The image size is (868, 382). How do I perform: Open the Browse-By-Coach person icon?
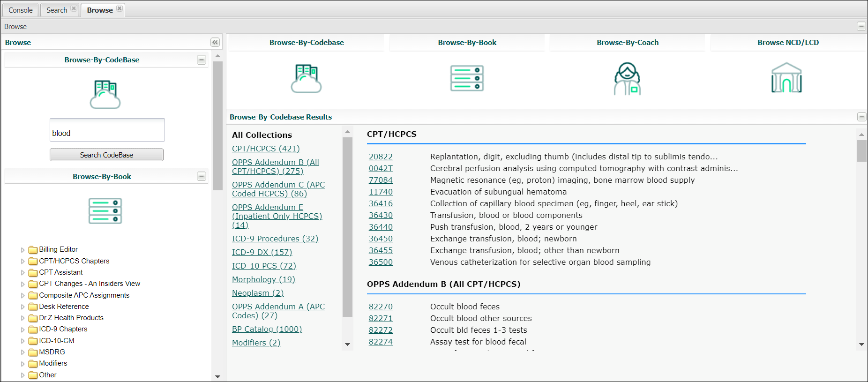click(x=627, y=79)
